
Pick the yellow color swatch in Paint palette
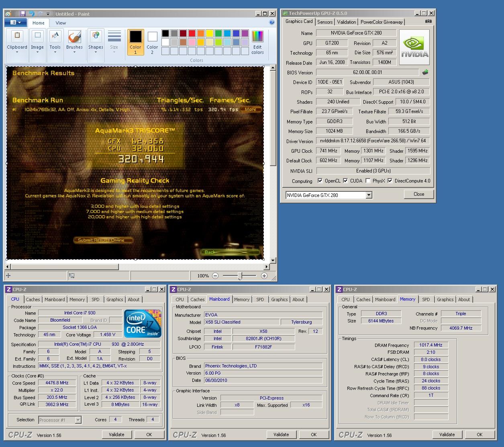point(210,33)
